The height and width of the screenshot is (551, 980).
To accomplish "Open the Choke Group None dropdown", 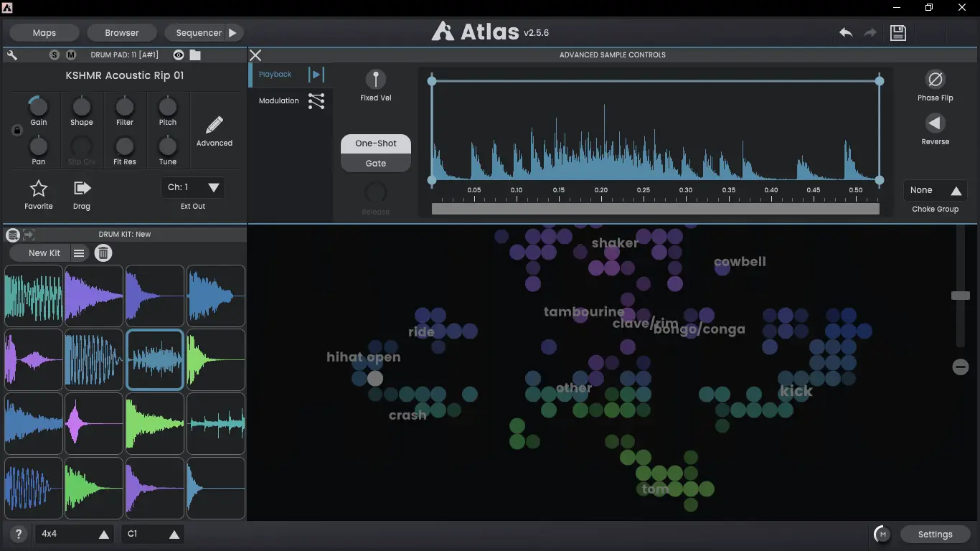I will point(936,190).
